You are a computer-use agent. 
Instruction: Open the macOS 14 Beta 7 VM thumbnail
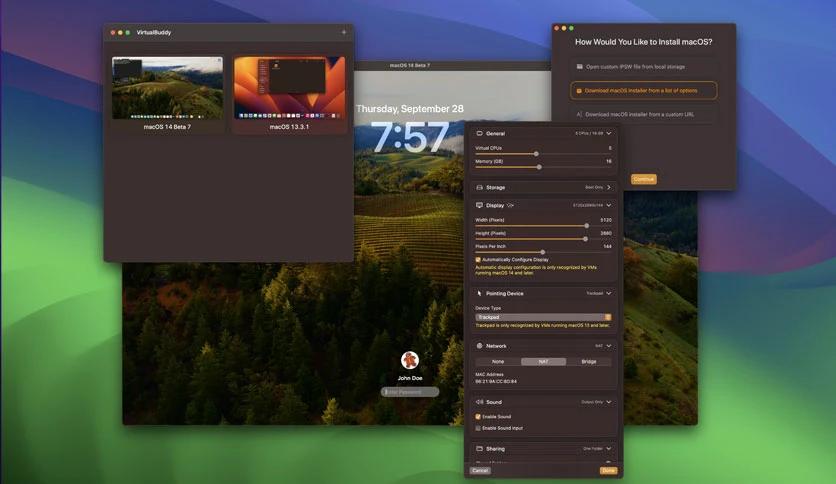[167, 88]
